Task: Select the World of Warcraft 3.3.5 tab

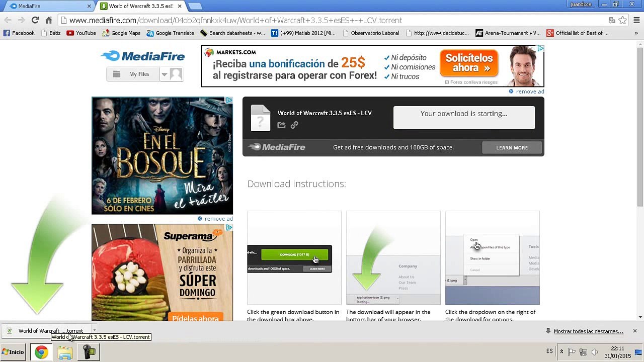Action: click(140, 6)
